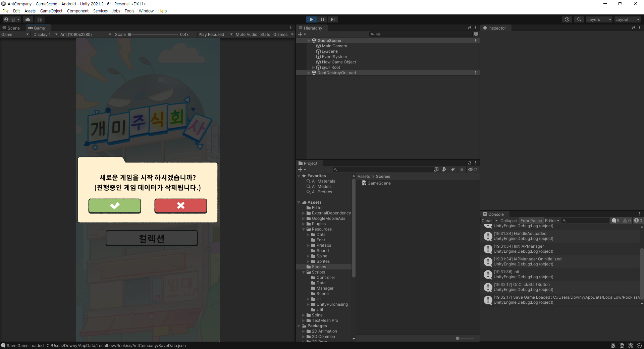This screenshot has width=644, height=349.
Task: Toggle hidden packages visibility showing 21
Action: point(473,169)
